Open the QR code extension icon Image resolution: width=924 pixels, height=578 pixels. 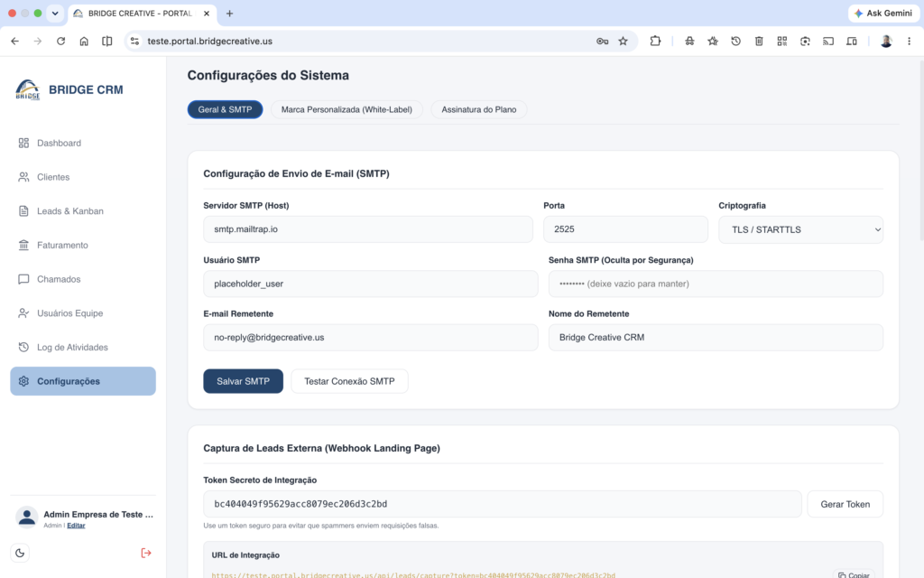pos(782,42)
